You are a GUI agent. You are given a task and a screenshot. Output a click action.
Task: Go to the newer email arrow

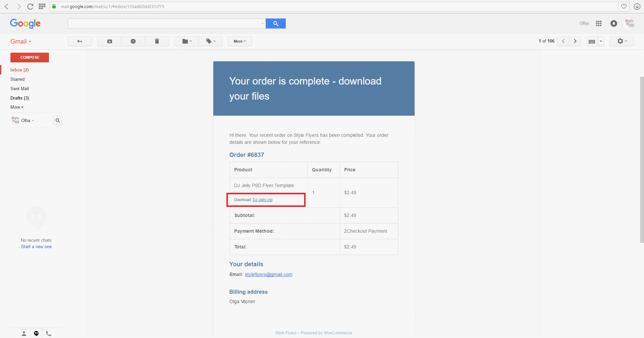pos(563,41)
